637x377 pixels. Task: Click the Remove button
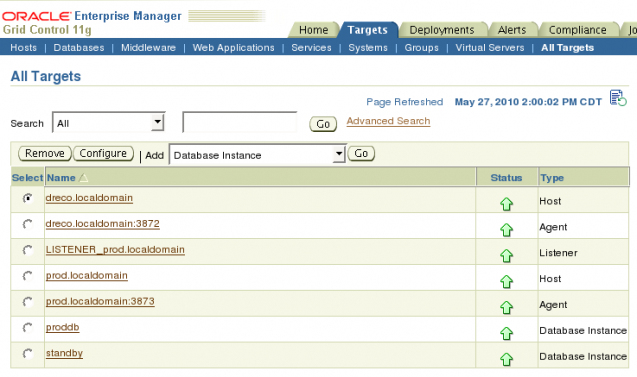point(45,154)
